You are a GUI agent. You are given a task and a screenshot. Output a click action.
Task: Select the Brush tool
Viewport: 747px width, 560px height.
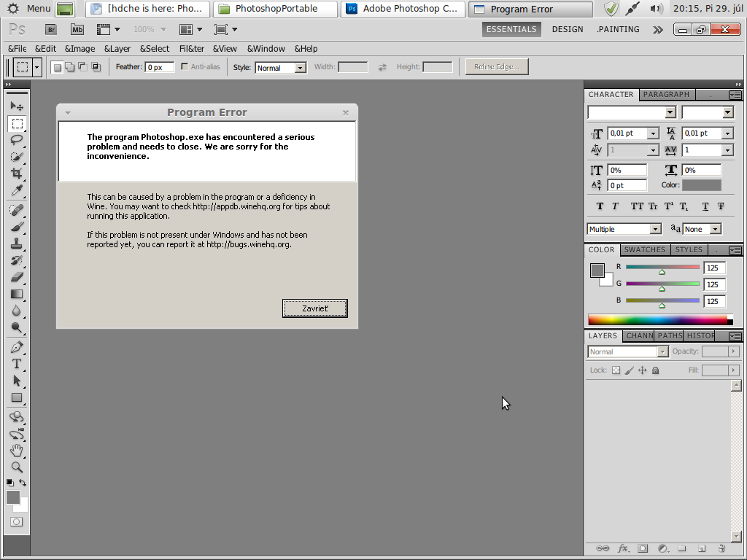[17, 227]
